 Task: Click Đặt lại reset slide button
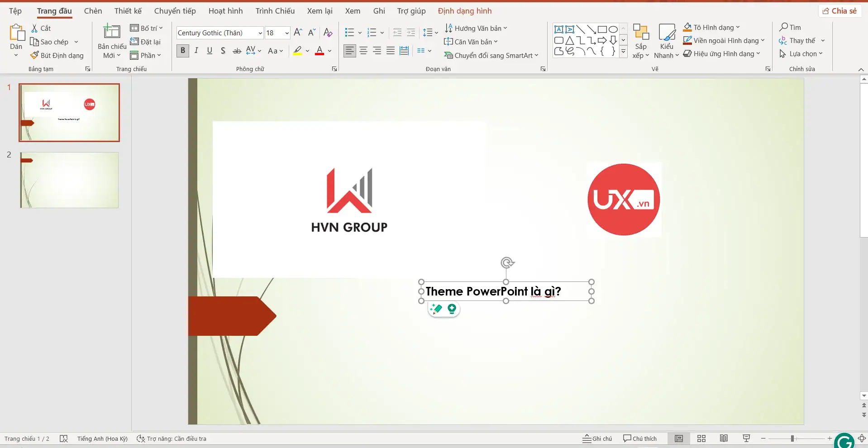tap(145, 42)
